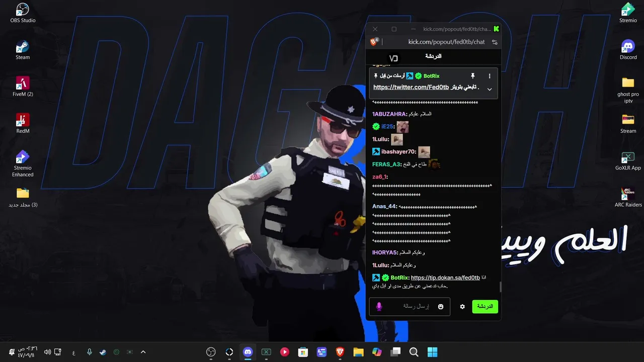Screen dimensions: 644x362
Task: Focus the send message input field
Action: [x=410, y=307]
